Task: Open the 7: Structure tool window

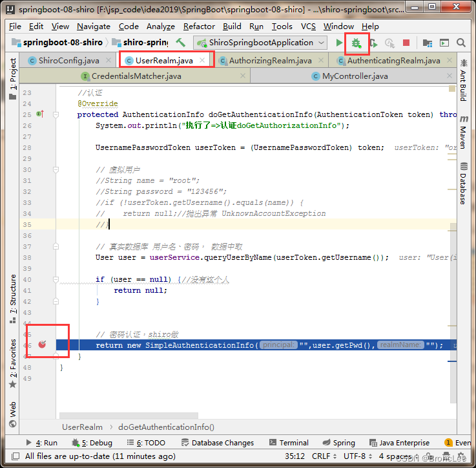Action: tap(13, 299)
